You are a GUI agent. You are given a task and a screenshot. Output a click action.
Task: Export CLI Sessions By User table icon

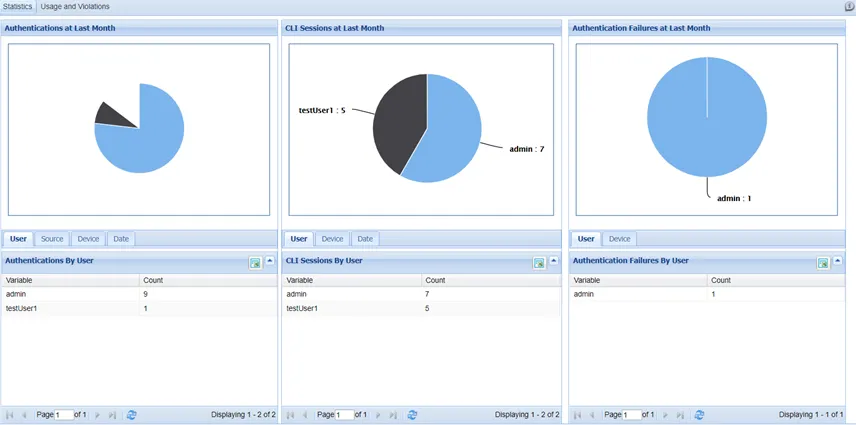point(539,263)
